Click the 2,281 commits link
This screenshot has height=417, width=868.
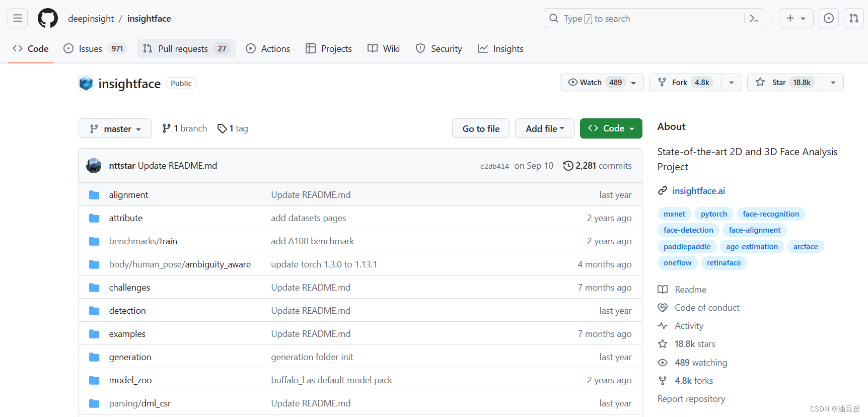(x=598, y=166)
